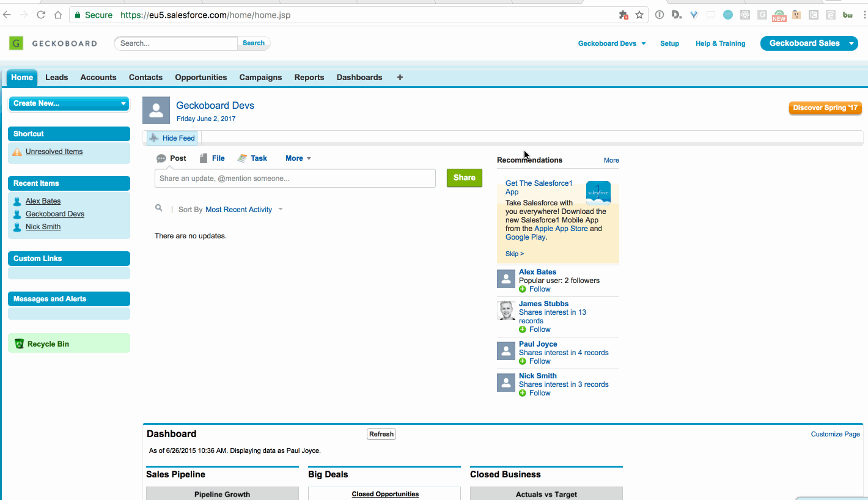Viewport: 868px width, 500px height.
Task: Click Customize Page link
Action: (836, 434)
